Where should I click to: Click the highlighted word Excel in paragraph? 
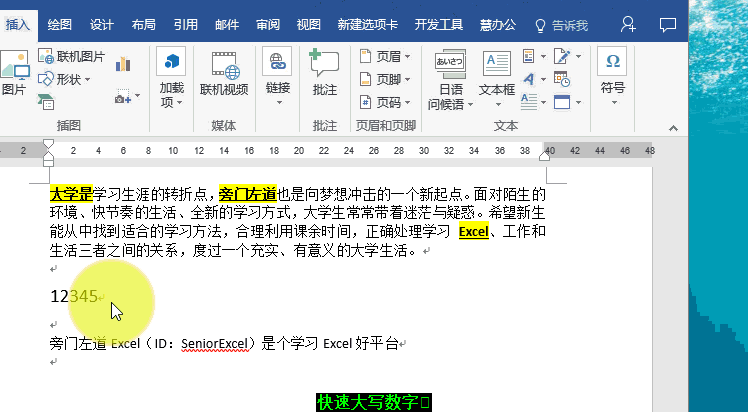click(x=474, y=232)
